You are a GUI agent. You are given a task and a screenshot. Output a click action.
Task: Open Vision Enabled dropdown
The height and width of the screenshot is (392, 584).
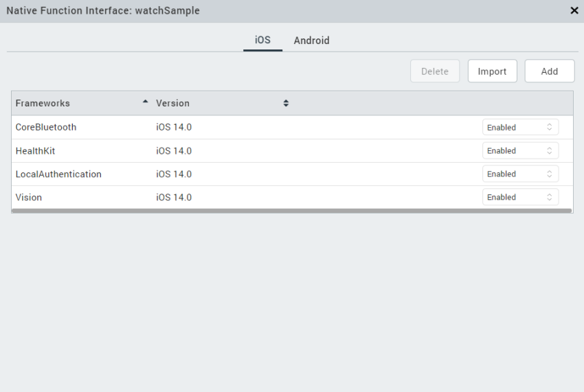[x=520, y=197]
